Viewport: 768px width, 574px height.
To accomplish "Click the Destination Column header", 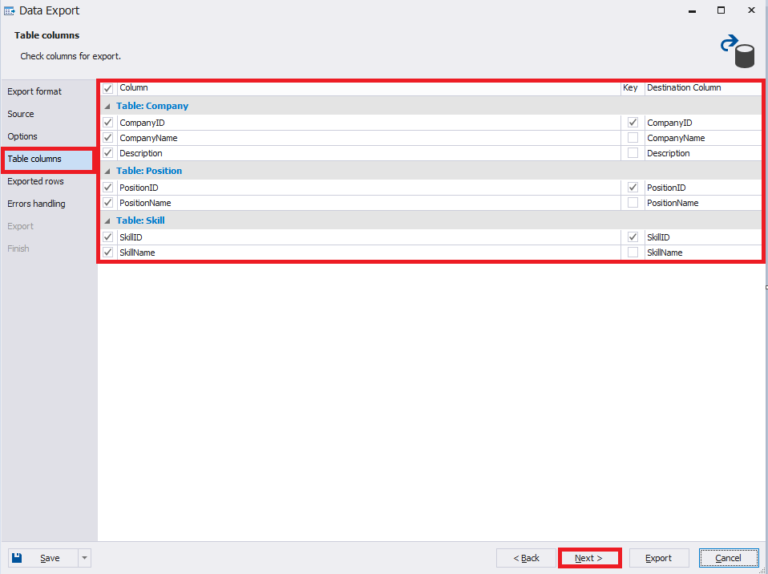I will pyautogui.click(x=703, y=88).
